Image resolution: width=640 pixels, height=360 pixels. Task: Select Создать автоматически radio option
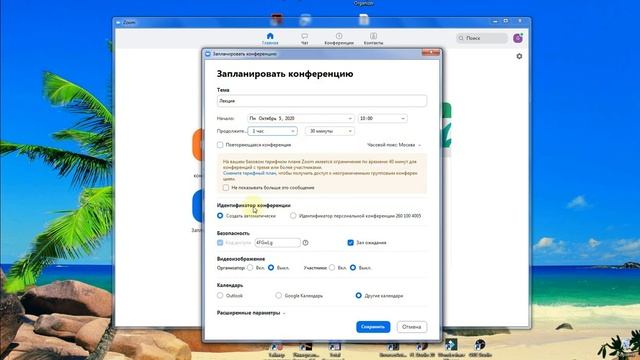[220, 216]
